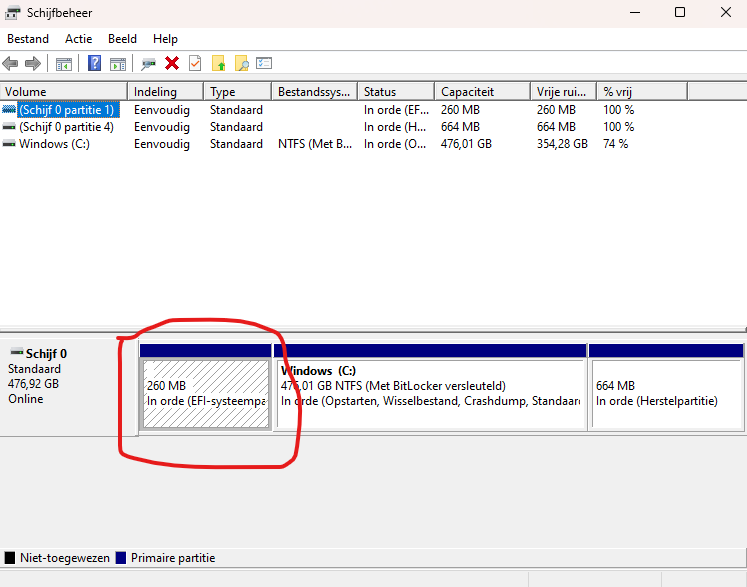Open the Beeld menu
The width and height of the screenshot is (747, 587).
[x=122, y=39]
